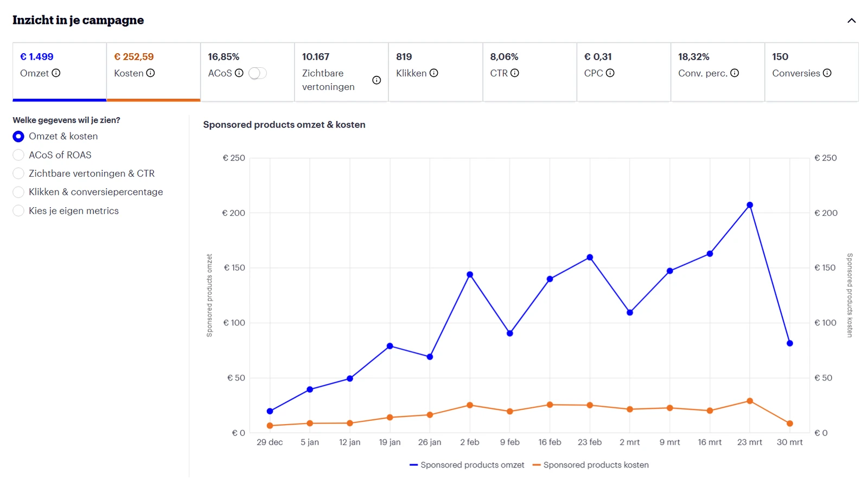The width and height of the screenshot is (868, 487).
Task: Click the 30 mrt omzet data point
Action: pyautogui.click(x=790, y=343)
